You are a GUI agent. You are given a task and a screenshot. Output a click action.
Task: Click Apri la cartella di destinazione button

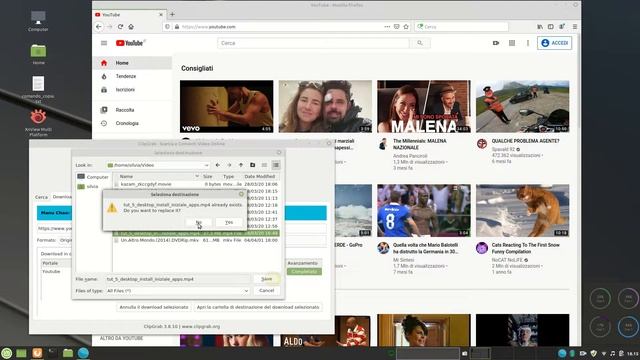point(258,307)
